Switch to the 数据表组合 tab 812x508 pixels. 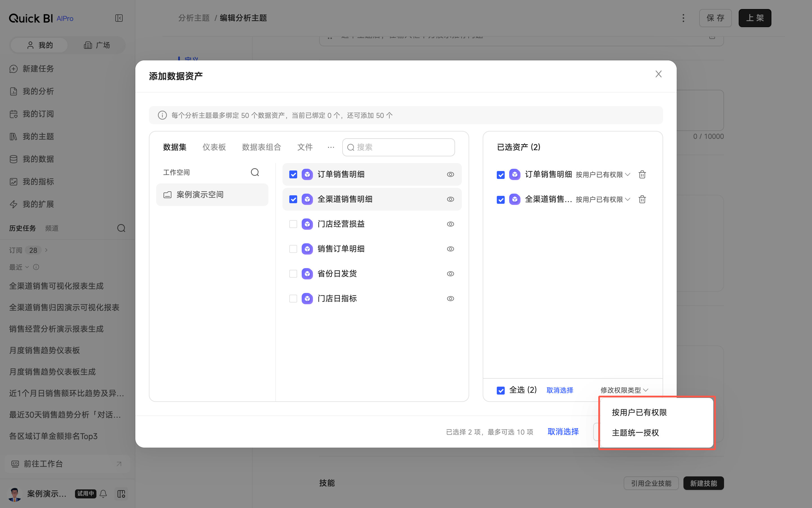coord(261,147)
